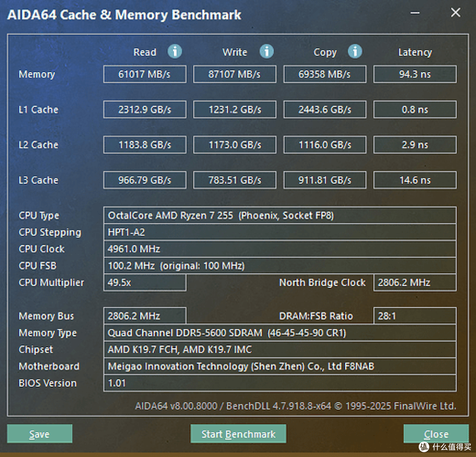Select L2 Cache write 1173.0 GB/s
The image size is (476, 457).
(234, 145)
